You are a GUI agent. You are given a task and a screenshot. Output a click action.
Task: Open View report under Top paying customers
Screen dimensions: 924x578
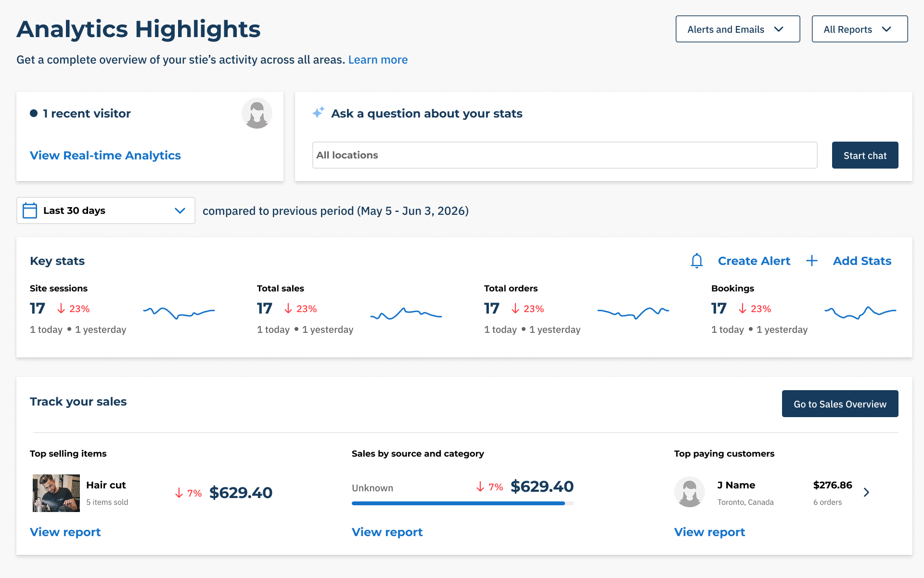709,532
